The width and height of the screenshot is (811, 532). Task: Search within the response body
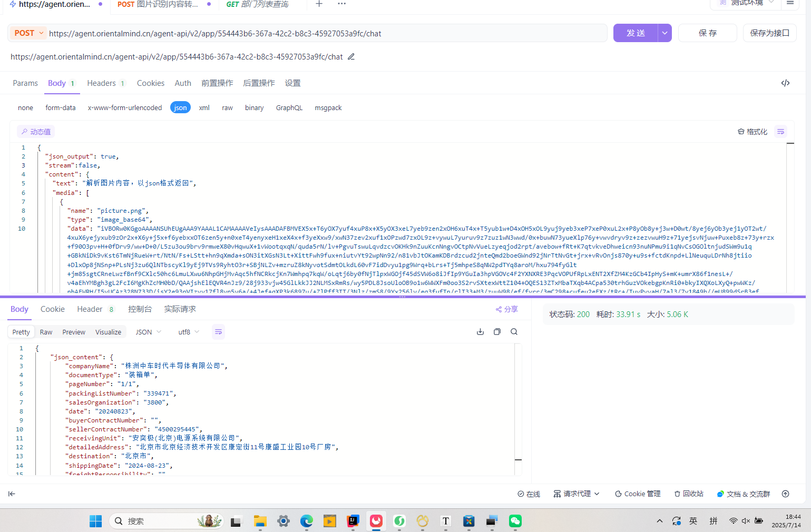(x=514, y=332)
